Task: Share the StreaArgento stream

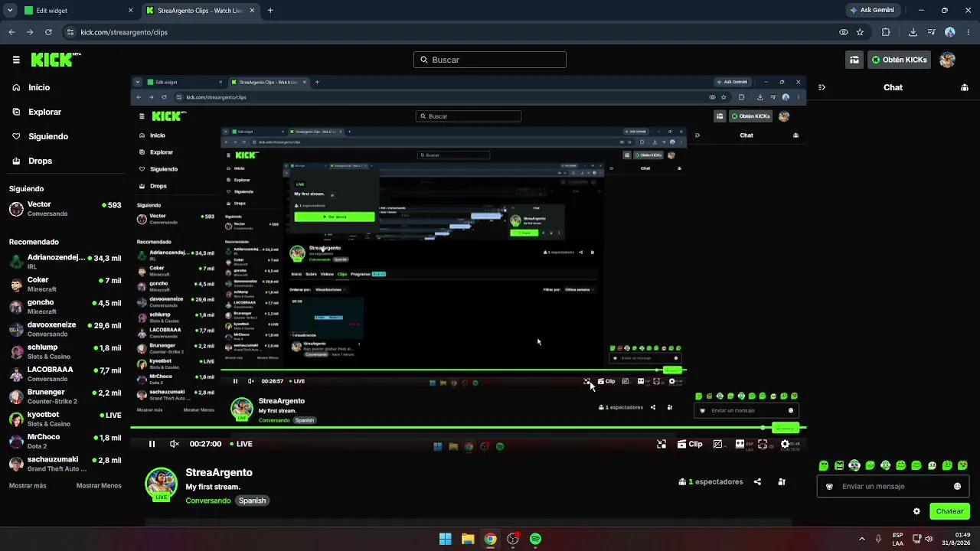Action: click(x=757, y=482)
